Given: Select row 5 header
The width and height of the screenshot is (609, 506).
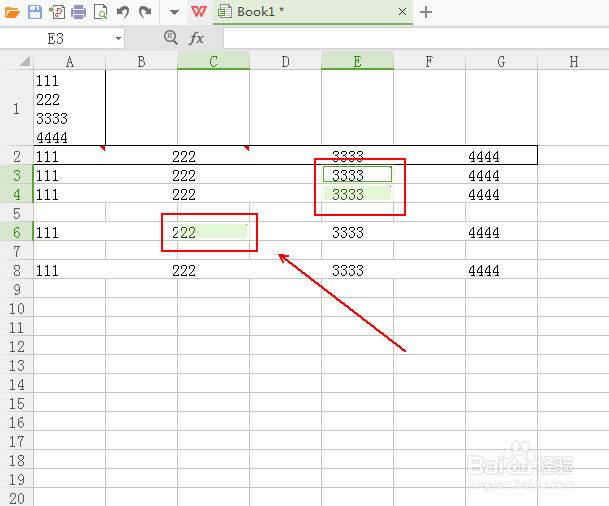Looking at the screenshot, I should click(17, 213).
